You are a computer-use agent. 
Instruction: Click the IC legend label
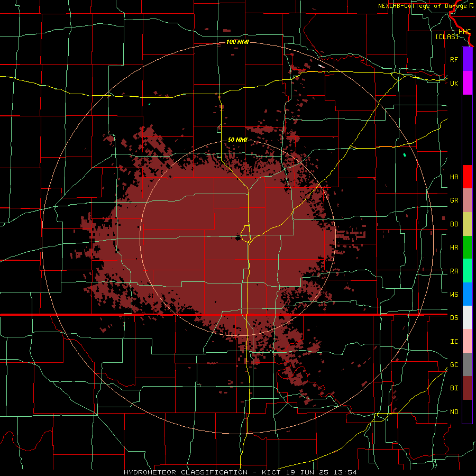454,342
